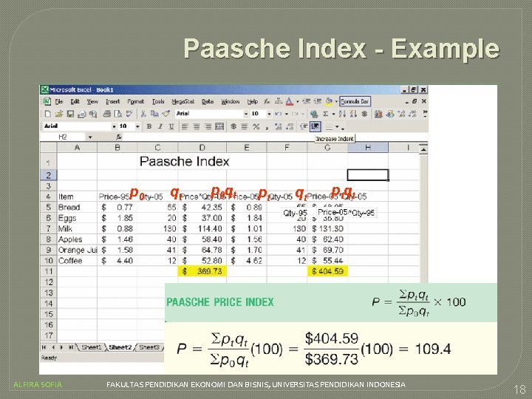Switch to the Sheet1 tab

tap(92, 347)
